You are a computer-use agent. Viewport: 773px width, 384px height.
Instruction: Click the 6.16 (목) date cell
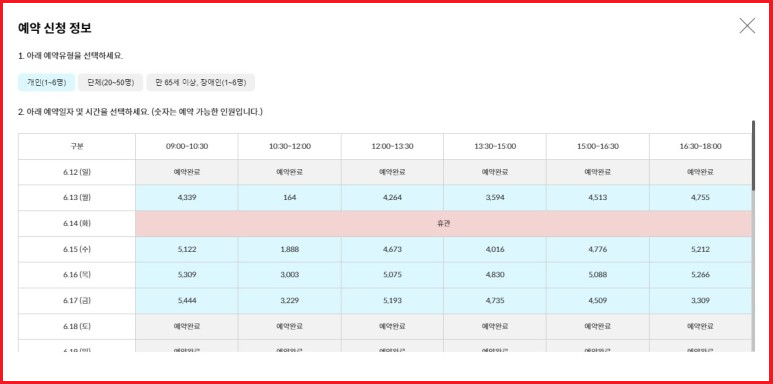pos(77,275)
